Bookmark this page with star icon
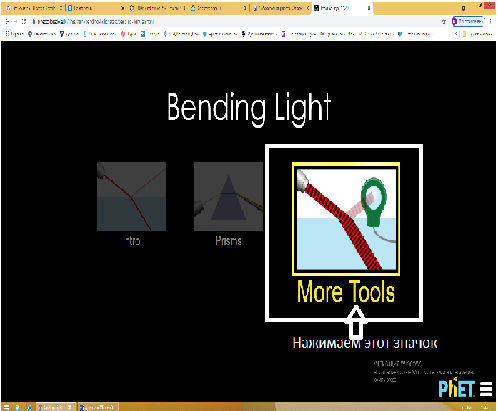The image size is (498, 411). (444, 22)
